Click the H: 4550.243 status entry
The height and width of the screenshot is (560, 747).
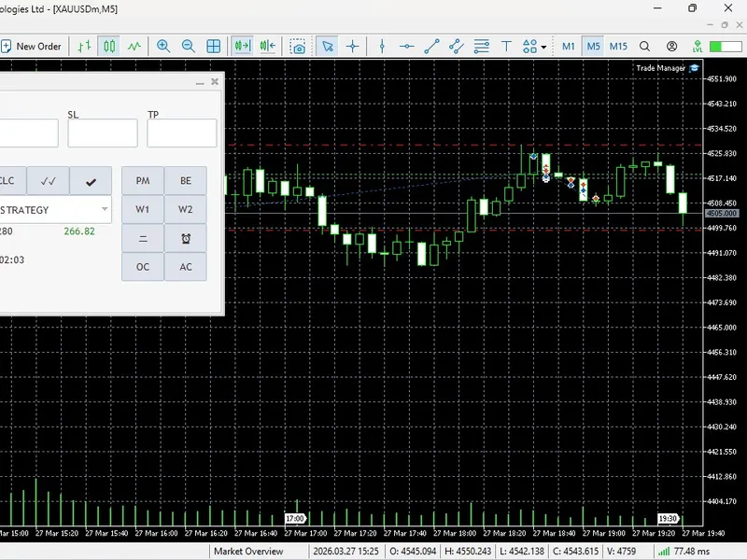pos(468,552)
